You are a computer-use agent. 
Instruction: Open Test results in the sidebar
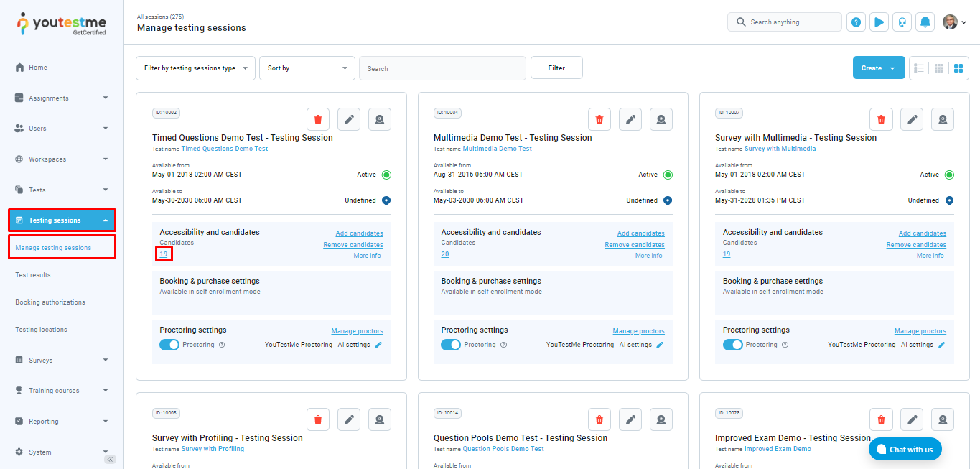coord(33,275)
